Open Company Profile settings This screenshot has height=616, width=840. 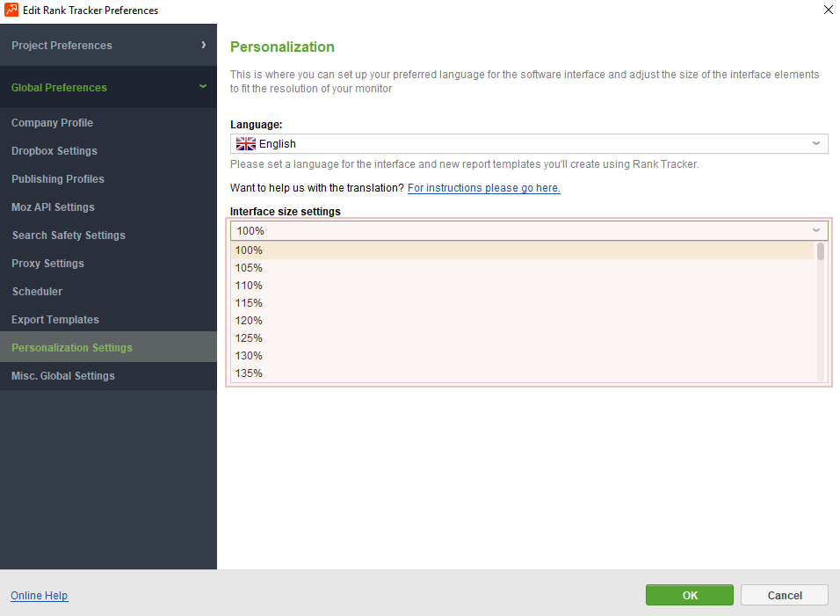pyautogui.click(x=52, y=123)
